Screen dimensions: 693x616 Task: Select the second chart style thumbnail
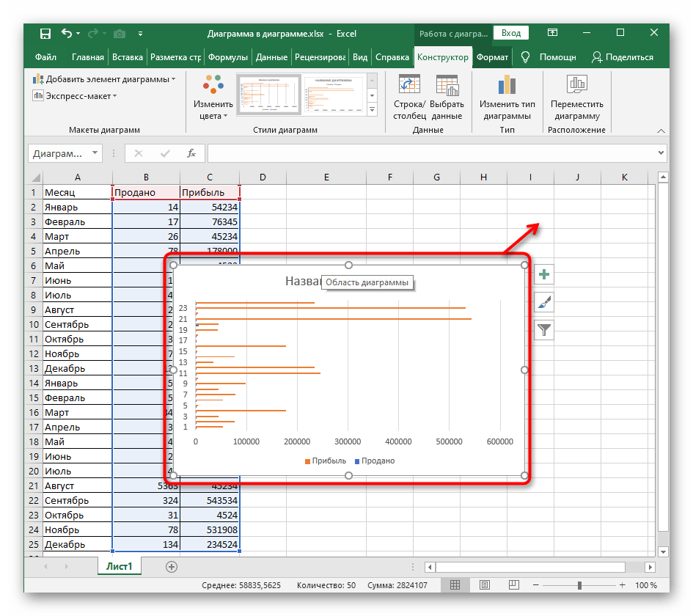click(x=334, y=95)
